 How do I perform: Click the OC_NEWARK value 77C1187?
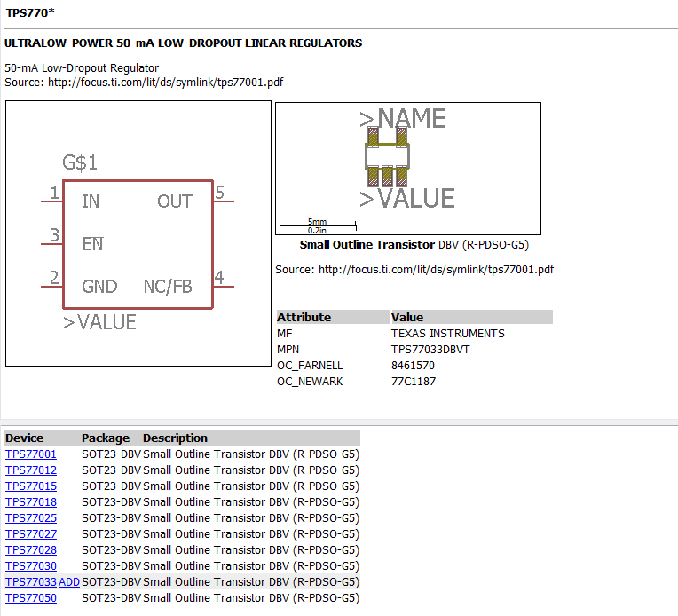coord(414,382)
